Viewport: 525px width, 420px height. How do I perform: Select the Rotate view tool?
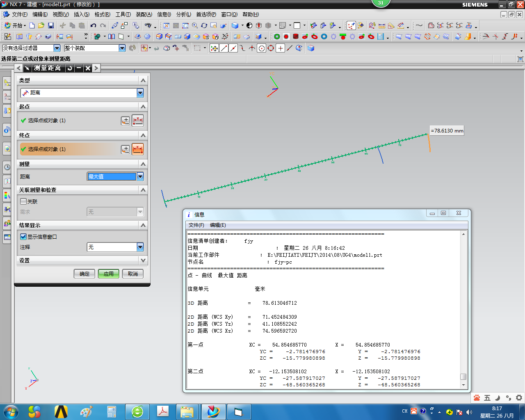point(204,25)
